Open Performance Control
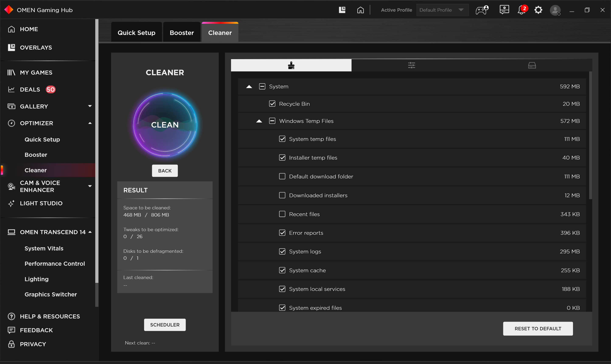 (55, 264)
